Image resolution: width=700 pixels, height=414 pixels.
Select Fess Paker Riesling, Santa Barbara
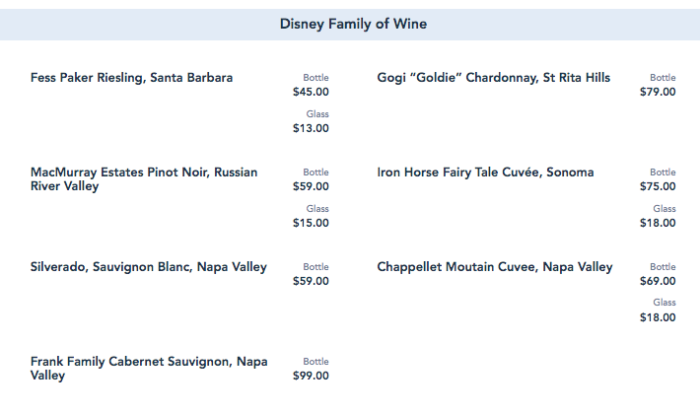pos(132,78)
